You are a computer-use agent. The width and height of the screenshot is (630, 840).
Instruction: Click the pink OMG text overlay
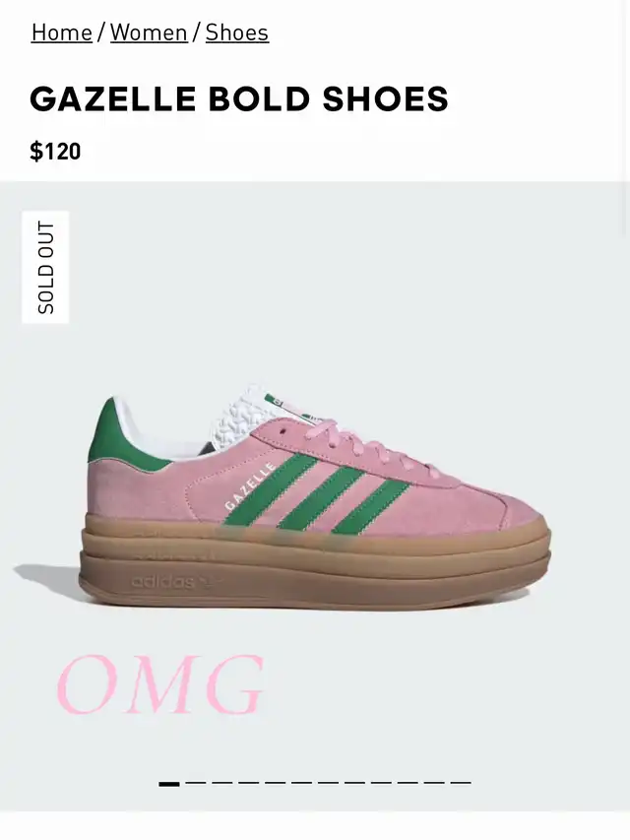click(160, 684)
